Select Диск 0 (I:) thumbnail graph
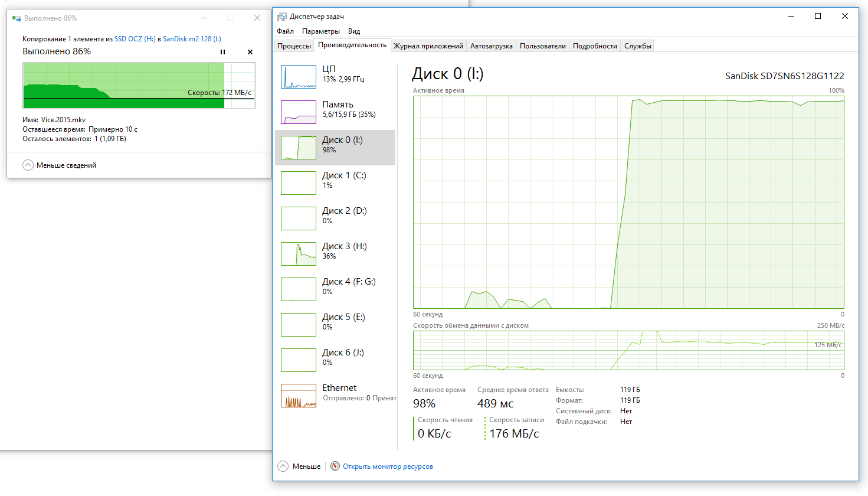The height and width of the screenshot is (496, 868). 299,148
